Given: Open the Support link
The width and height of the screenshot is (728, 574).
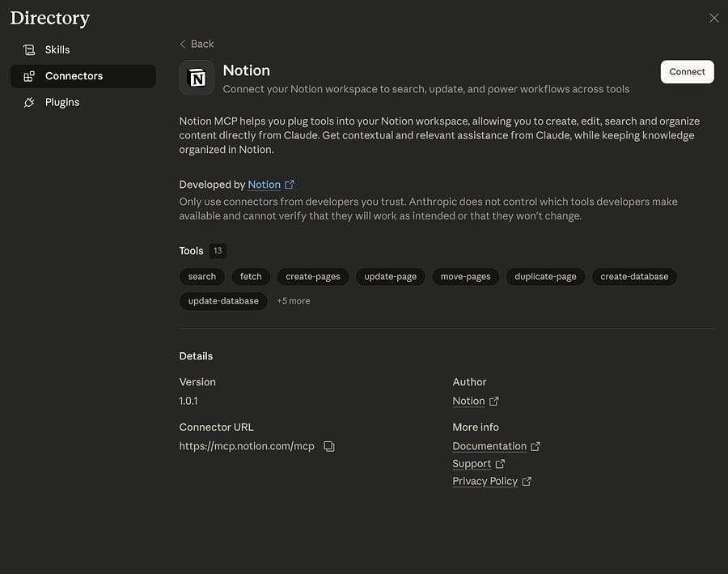Looking at the screenshot, I should [x=472, y=464].
